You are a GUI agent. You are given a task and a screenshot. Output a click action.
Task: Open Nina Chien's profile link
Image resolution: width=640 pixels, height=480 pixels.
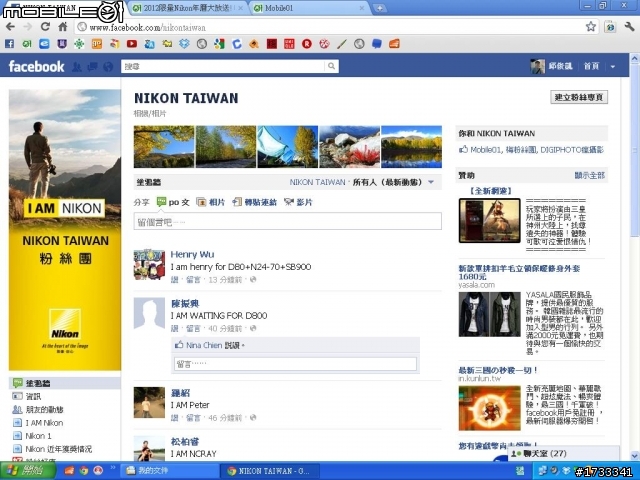[x=204, y=345]
